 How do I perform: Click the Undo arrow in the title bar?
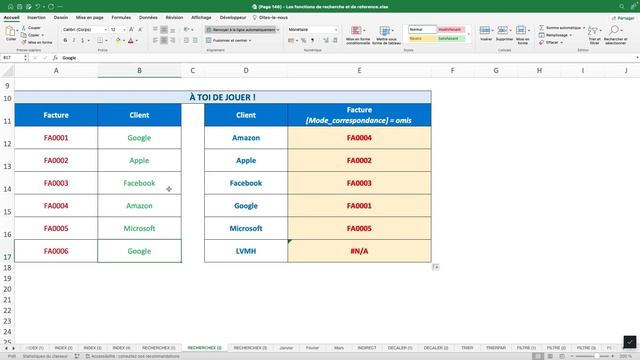38,7
